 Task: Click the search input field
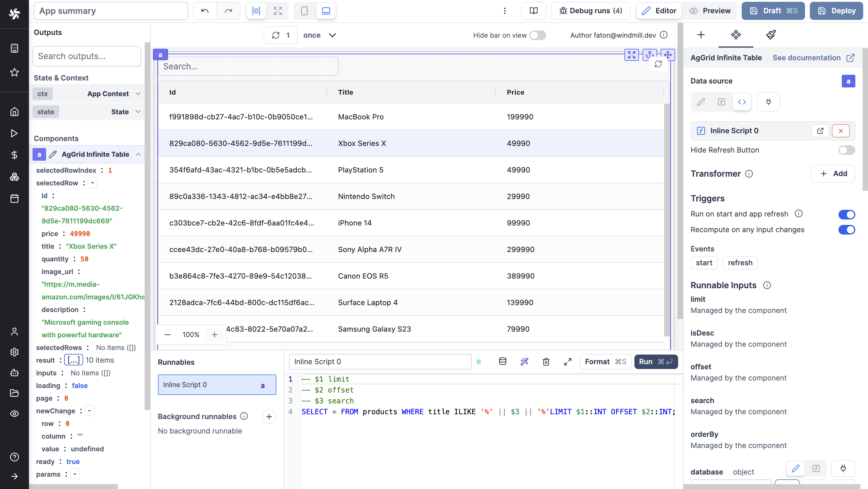point(247,66)
